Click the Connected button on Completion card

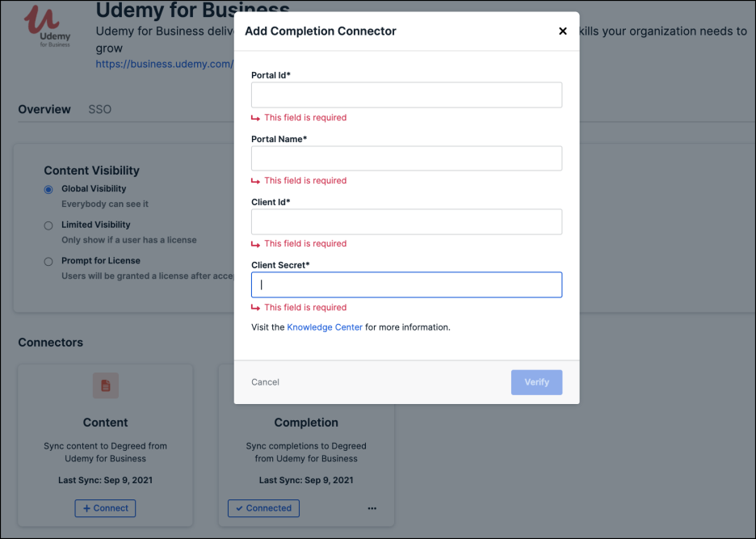(264, 508)
